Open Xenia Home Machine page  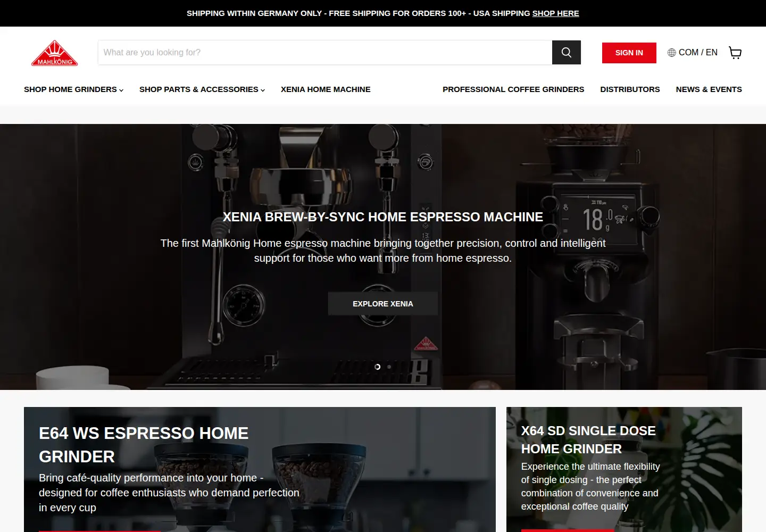[326, 89]
